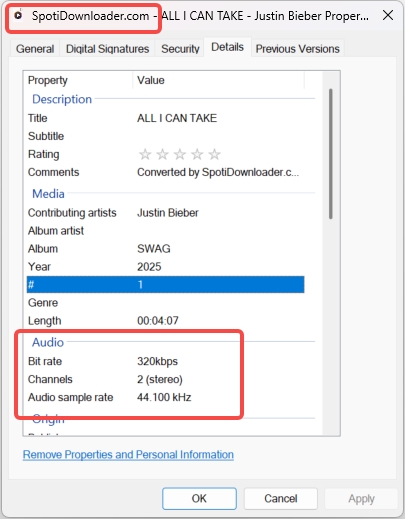Screen dimensions: 405x519
Task: Click the file icon in the title bar
Action: point(18,15)
